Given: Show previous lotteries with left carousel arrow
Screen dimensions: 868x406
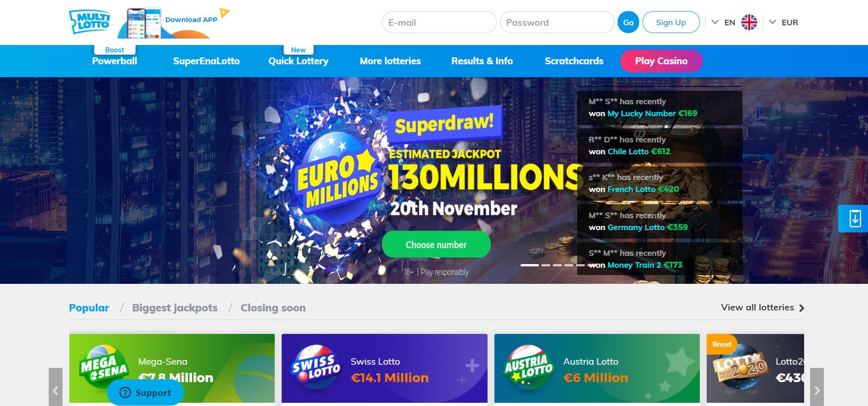Looking at the screenshot, I should [x=56, y=387].
